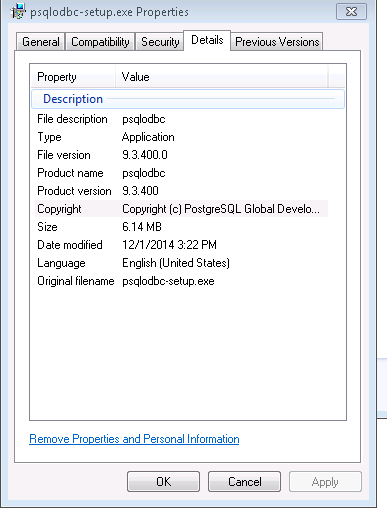Image resolution: width=387 pixels, height=508 pixels.
Task: Click Remove Properties and Personal Information link
Action: (x=134, y=439)
